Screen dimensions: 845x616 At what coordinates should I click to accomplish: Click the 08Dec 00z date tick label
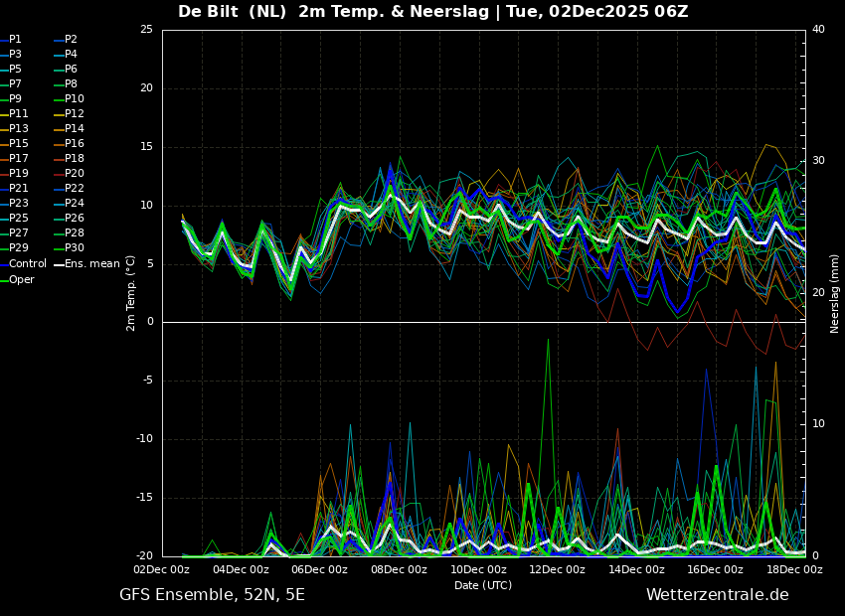[399, 569]
